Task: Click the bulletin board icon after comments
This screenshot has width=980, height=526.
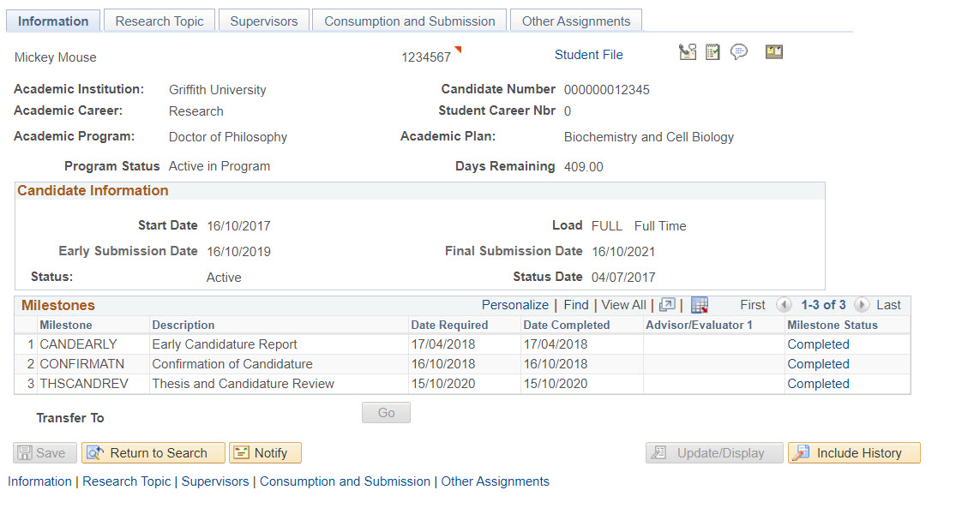Action: (774, 52)
